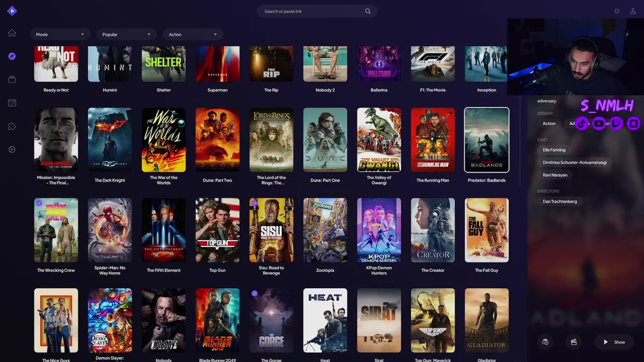
Task: Open the Action genre dropdown
Action: point(193,34)
